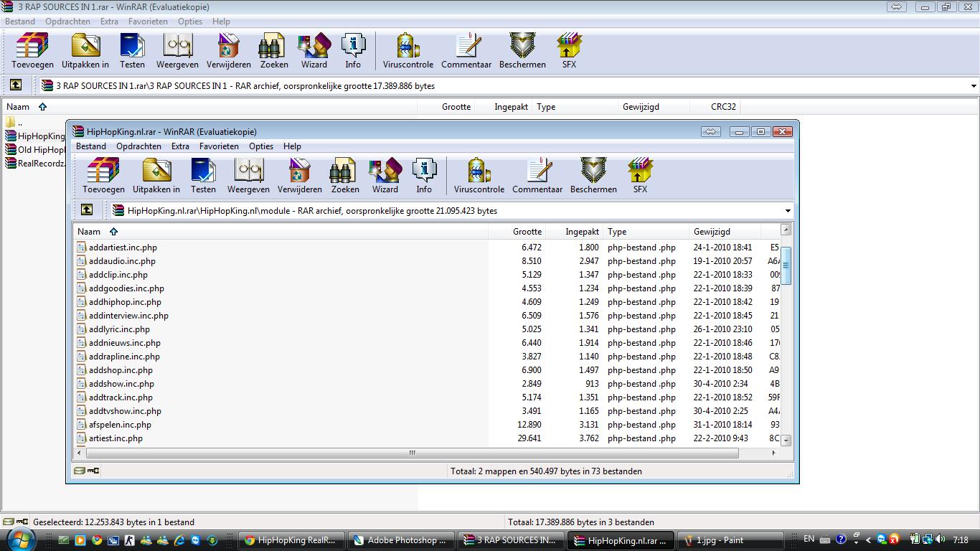Screen dimensions: 980x551
Task: Sort by Naam column in HipHopKing.nl.rar window
Action: click(x=281, y=231)
